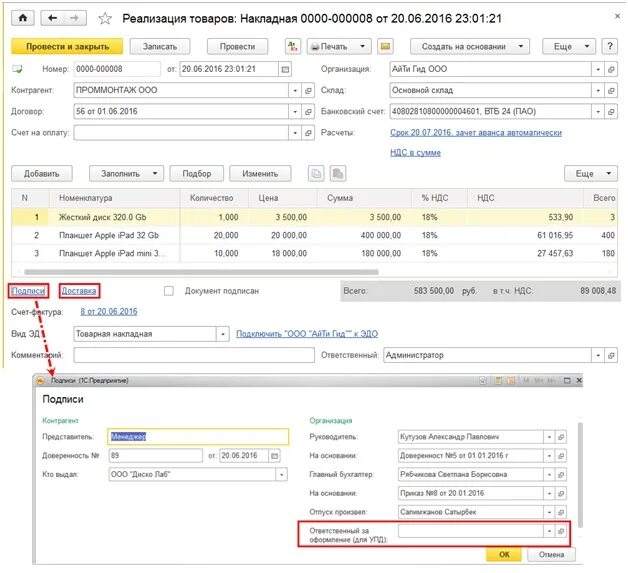Open the Подписи link
Image resolution: width=628 pixels, height=573 pixels.
click(28, 291)
